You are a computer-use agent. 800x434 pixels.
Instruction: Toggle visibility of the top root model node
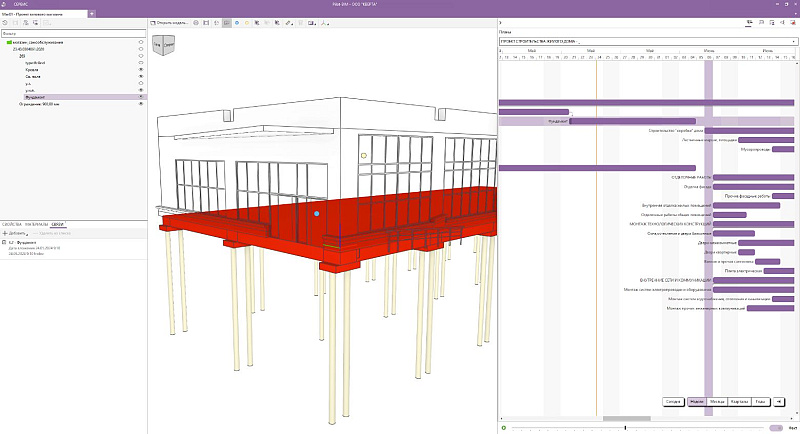[x=141, y=42]
